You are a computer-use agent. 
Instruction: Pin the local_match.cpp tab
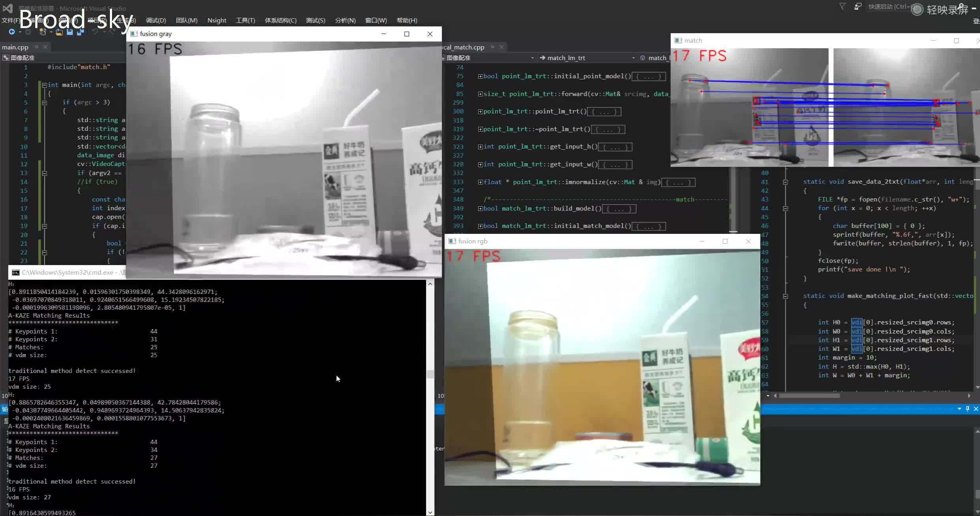tap(492, 47)
